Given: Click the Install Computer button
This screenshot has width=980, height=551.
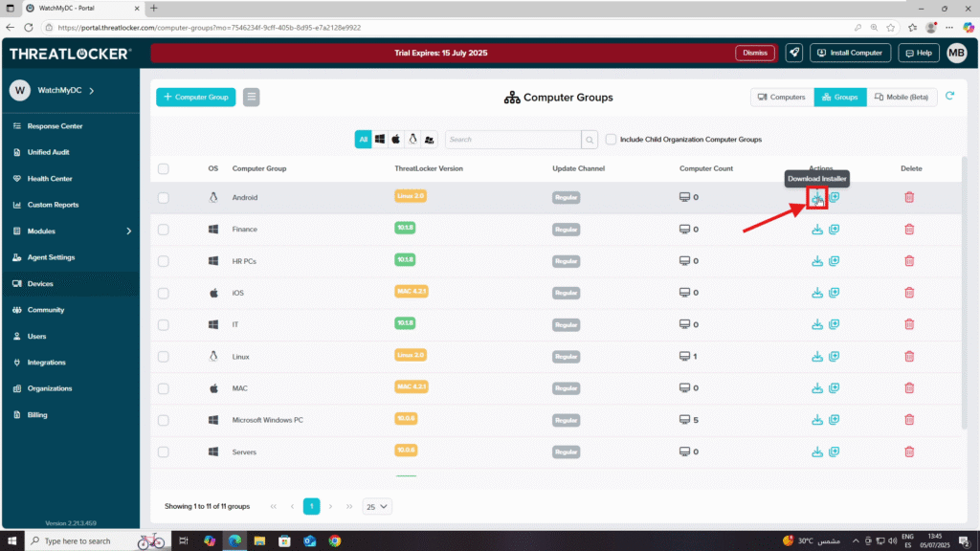Looking at the screenshot, I should pyautogui.click(x=850, y=54).
